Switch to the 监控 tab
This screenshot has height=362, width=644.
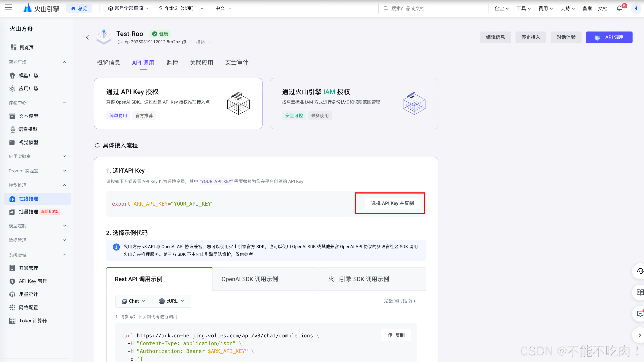(172, 63)
